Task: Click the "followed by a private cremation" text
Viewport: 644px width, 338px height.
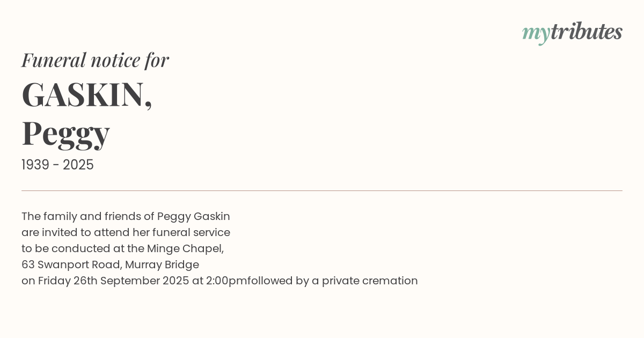Action: 333,281
